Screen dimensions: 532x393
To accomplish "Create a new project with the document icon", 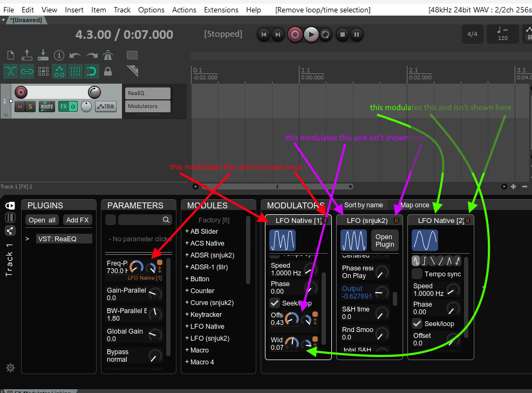I will click(10, 55).
